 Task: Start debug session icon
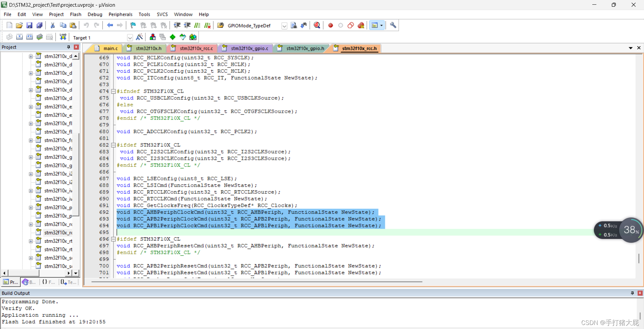pos(317,25)
